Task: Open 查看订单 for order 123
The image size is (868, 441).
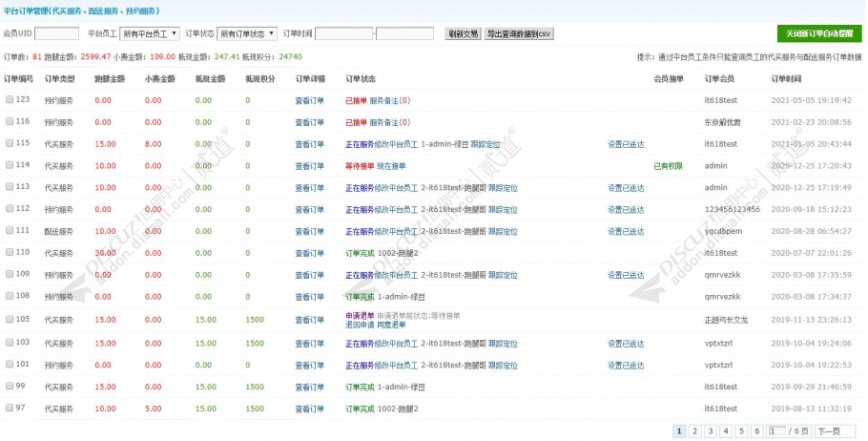Action: [309, 101]
